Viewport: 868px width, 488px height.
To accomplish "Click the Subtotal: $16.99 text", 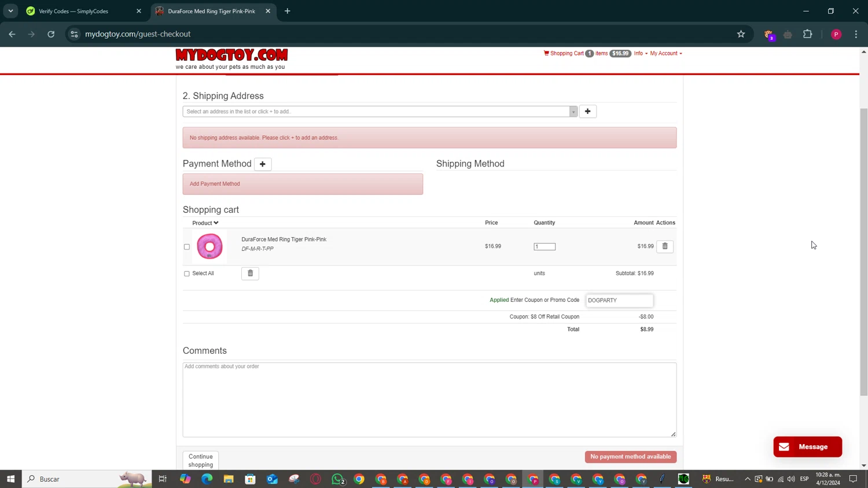I will coord(634,273).
